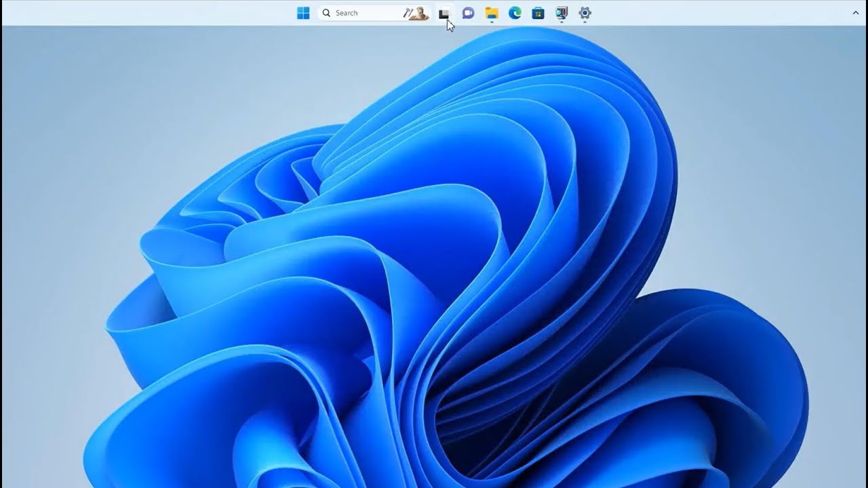
Task: Open the Settings gear app
Action: point(585,13)
